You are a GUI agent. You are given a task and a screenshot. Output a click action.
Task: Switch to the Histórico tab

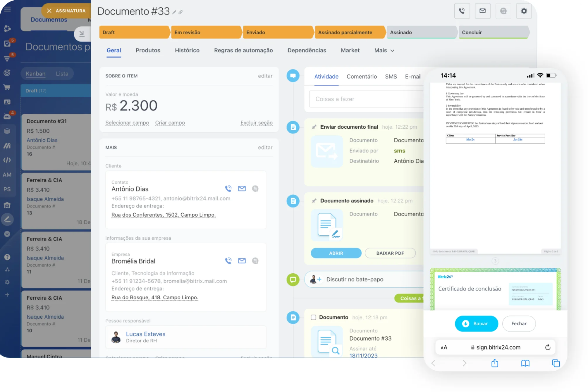(187, 51)
